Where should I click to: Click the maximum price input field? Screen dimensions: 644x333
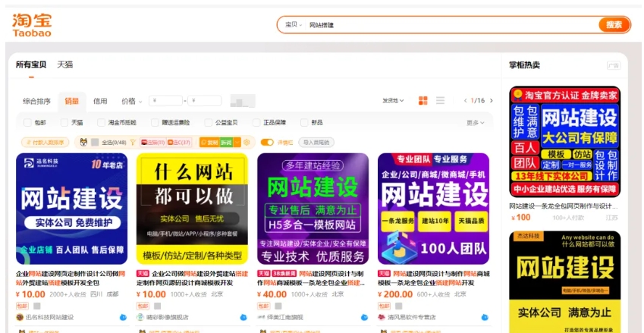(205, 101)
